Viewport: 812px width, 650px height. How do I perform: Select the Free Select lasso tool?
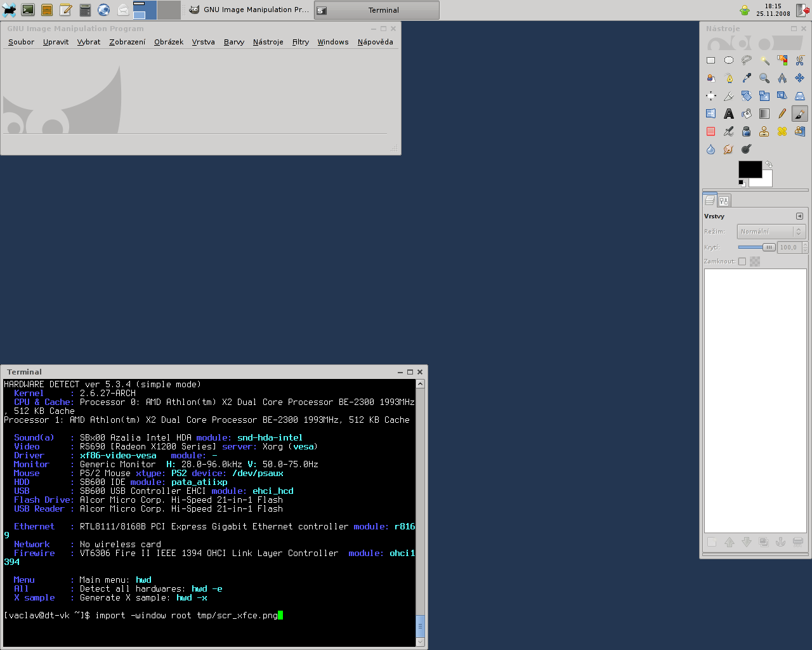pyautogui.click(x=747, y=60)
